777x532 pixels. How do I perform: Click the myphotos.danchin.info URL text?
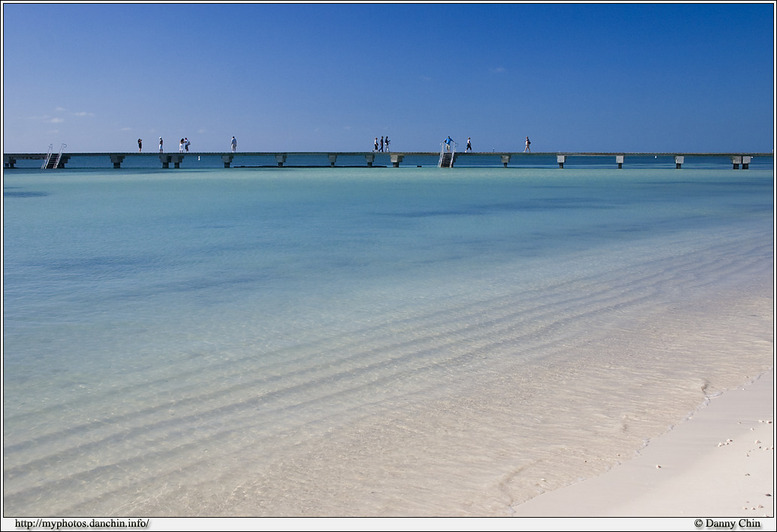[82, 524]
